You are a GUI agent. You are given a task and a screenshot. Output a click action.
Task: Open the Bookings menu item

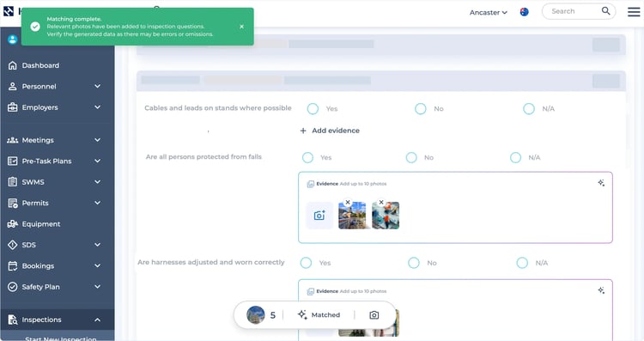38,265
